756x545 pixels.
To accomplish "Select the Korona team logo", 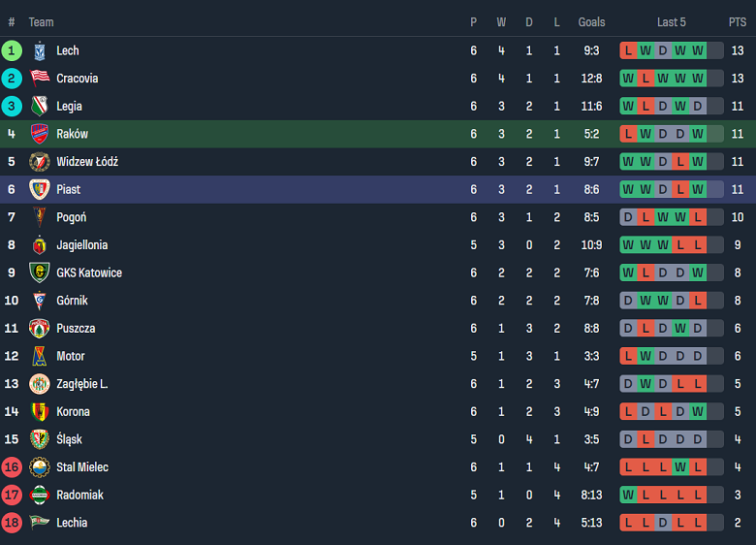I will coord(39,411).
